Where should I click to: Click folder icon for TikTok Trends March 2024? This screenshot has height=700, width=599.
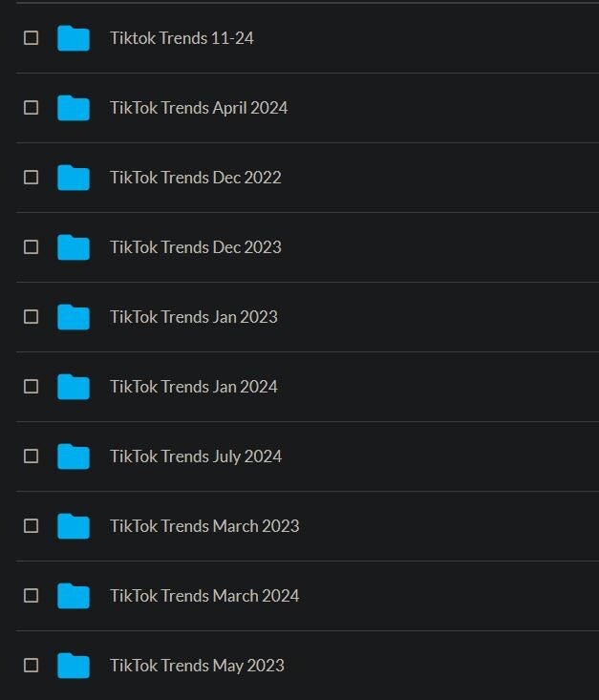click(73, 596)
